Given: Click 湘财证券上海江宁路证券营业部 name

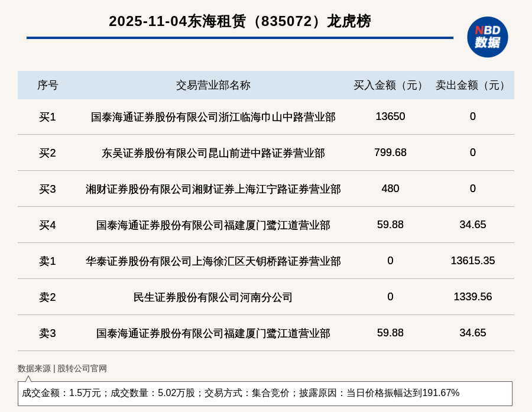Looking at the screenshot, I should [x=213, y=189].
